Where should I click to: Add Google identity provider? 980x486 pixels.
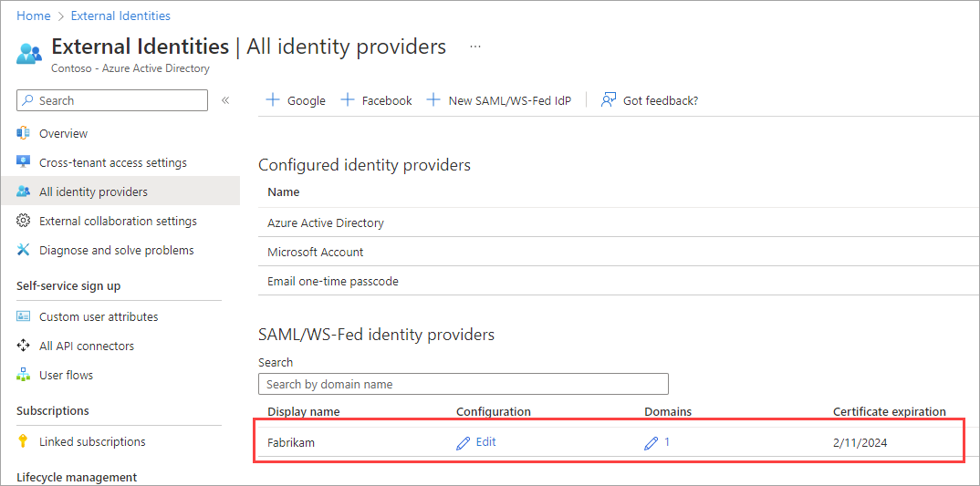296,100
